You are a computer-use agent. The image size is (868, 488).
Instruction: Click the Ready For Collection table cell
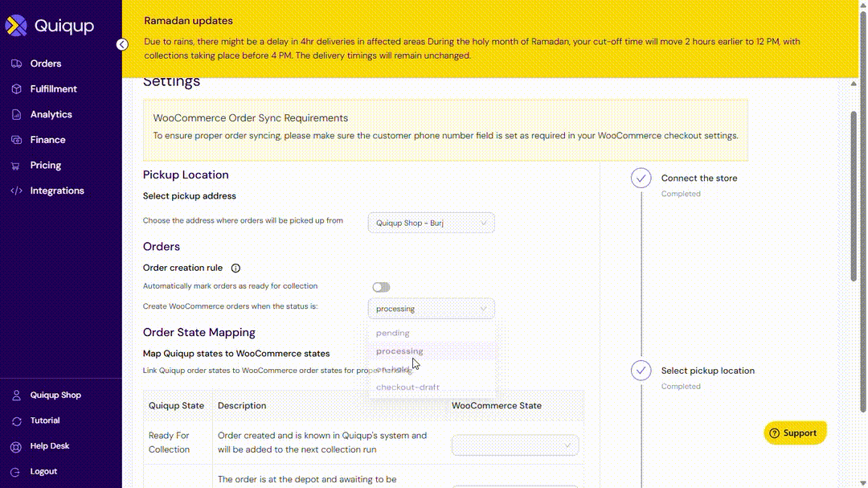[x=178, y=443]
